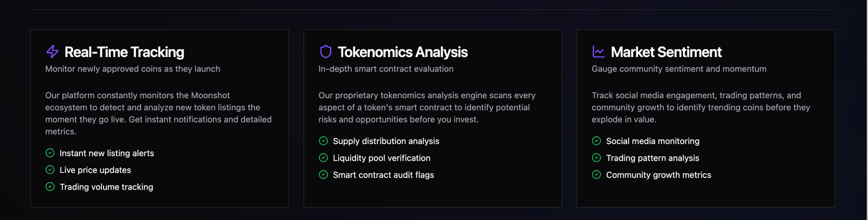Image resolution: width=868 pixels, height=220 pixels.
Task: Click the shield Tokenomics Analysis icon
Action: tap(325, 52)
